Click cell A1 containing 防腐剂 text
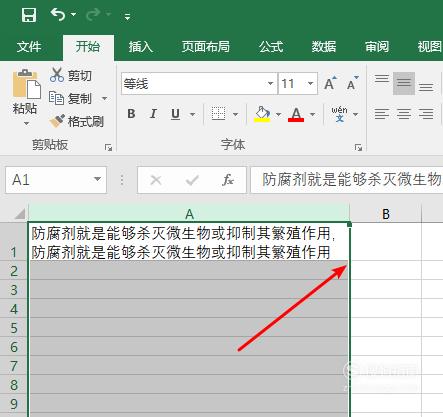This screenshot has width=443, height=417. click(x=189, y=242)
